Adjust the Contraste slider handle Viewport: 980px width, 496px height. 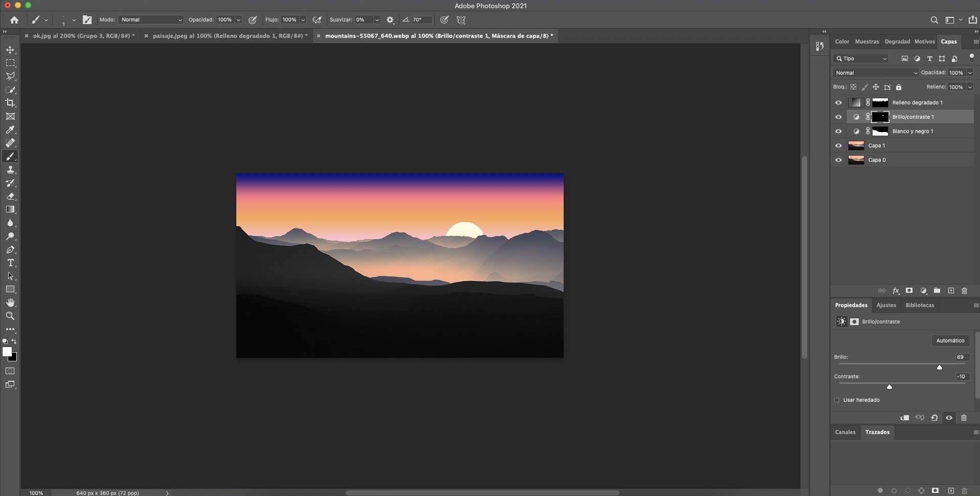[889, 386]
